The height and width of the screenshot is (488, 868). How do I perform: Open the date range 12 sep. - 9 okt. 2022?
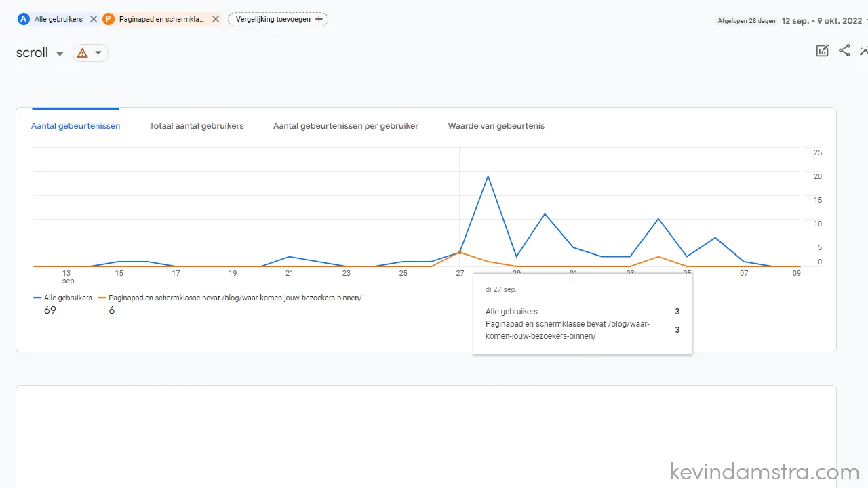click(822, 20)
